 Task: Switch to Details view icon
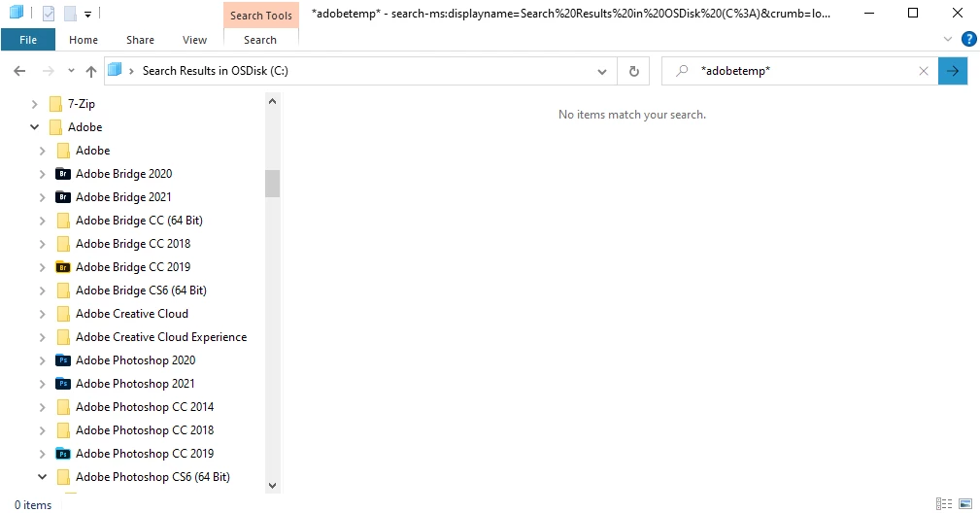pos(944,503)
